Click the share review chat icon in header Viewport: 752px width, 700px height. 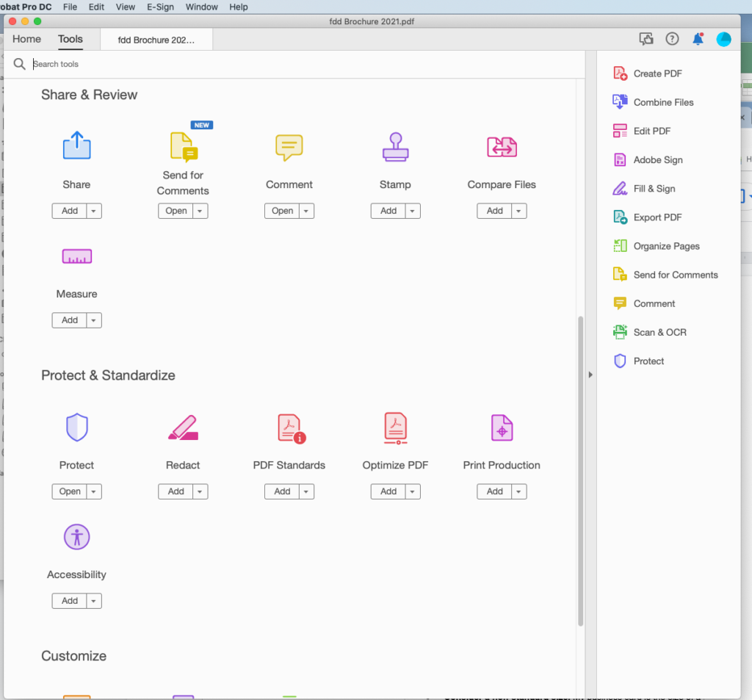[646, 39]
